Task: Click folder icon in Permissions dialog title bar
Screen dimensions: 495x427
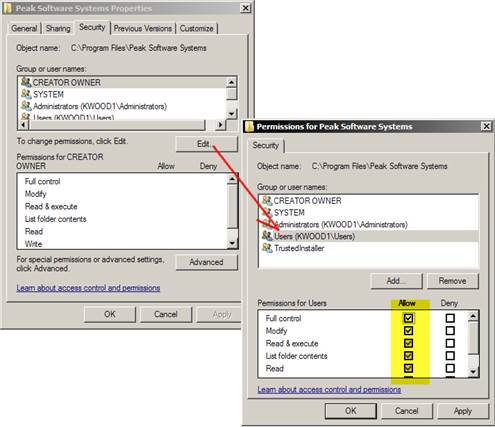Action: point(249,127)
